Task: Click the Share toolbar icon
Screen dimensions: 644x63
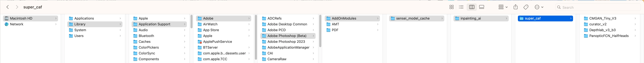Action: click(516, 7)
